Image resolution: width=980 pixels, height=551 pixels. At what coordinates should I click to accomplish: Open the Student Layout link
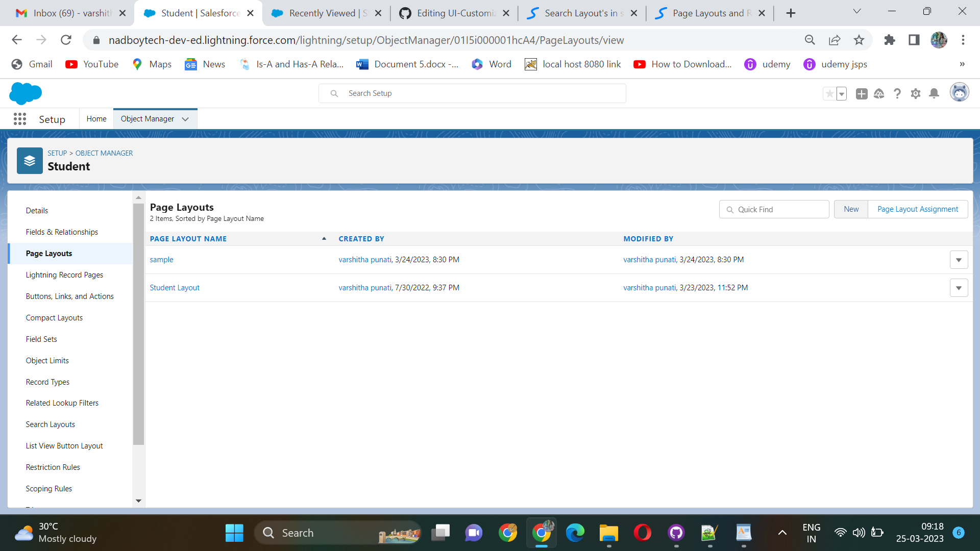tap(174, 287)
